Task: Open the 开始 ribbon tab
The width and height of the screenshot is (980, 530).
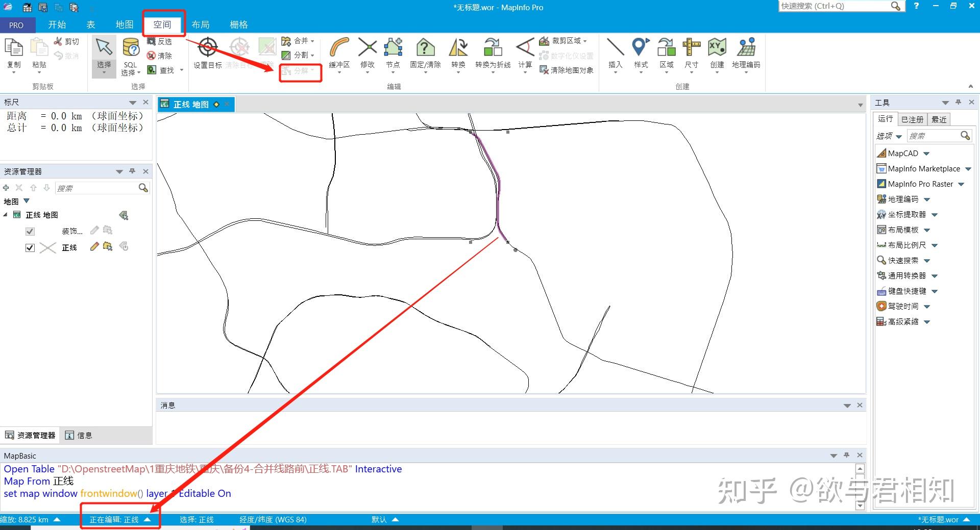Action: point(57,24)
